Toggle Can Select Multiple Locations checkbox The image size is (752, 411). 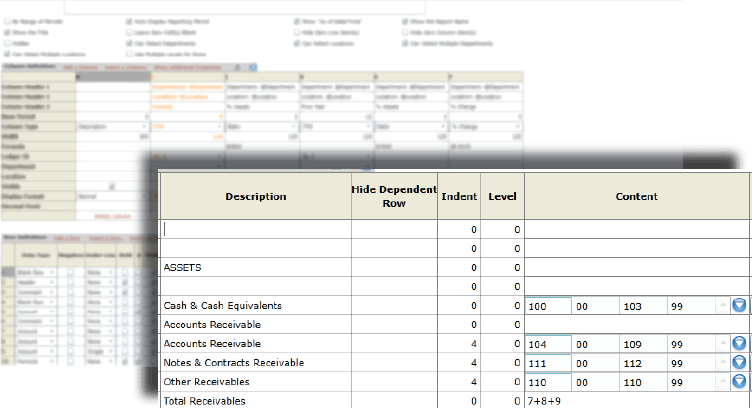[7, 54]
